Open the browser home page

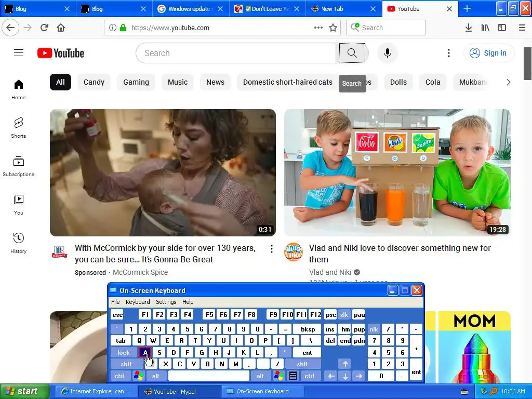click(x=61, y=28)
